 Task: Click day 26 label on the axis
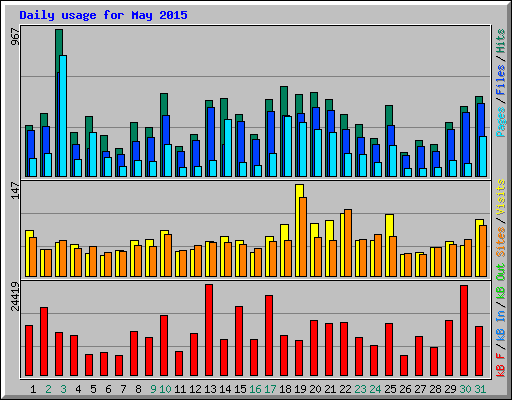405,389
